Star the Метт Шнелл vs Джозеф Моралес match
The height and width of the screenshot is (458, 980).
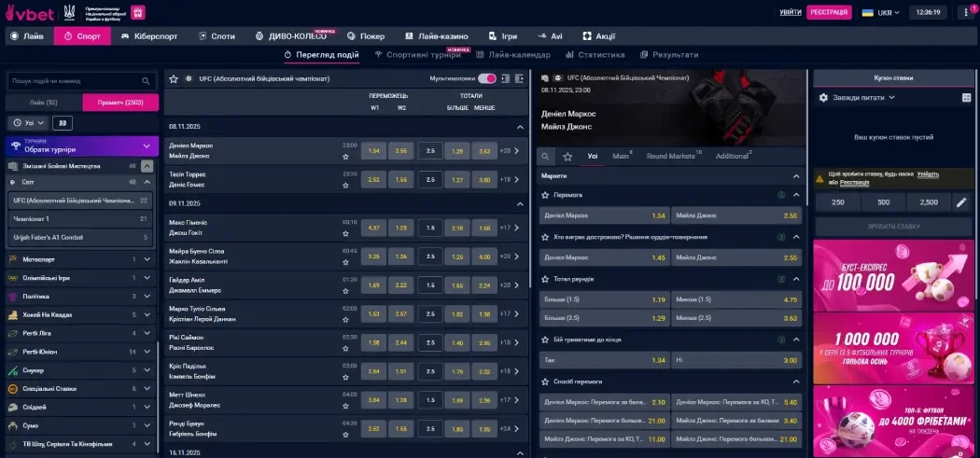[345, 406]
